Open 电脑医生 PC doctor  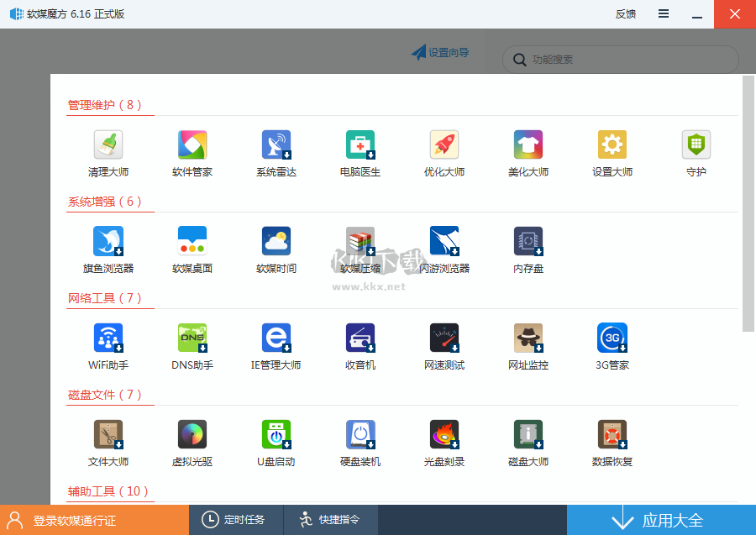(x=360, y=153)
